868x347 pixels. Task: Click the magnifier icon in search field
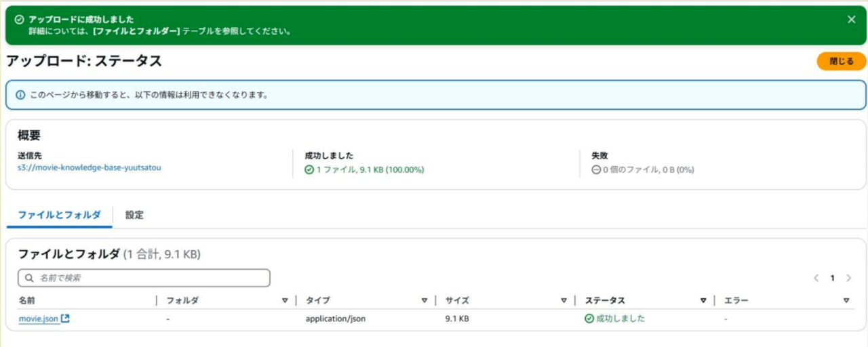29,278
